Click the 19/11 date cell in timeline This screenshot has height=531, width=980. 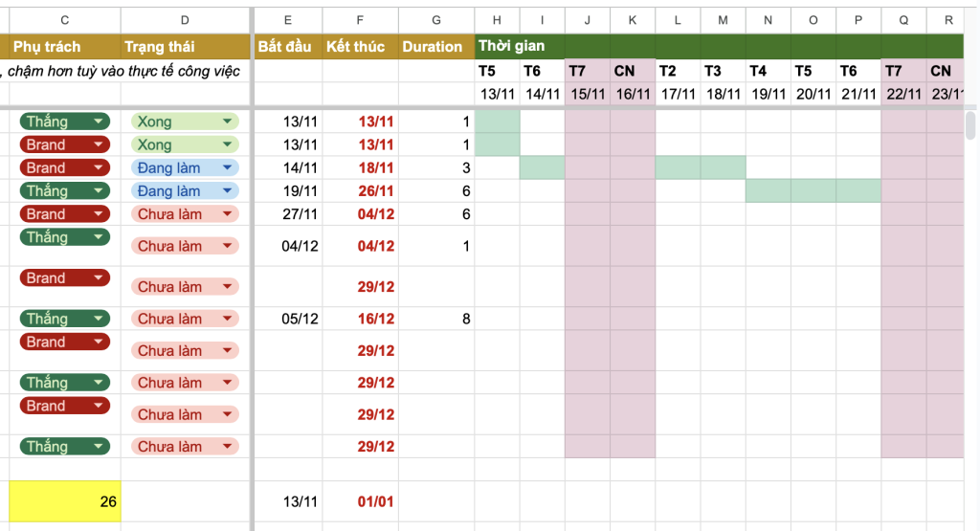click(x=767, y=94)
